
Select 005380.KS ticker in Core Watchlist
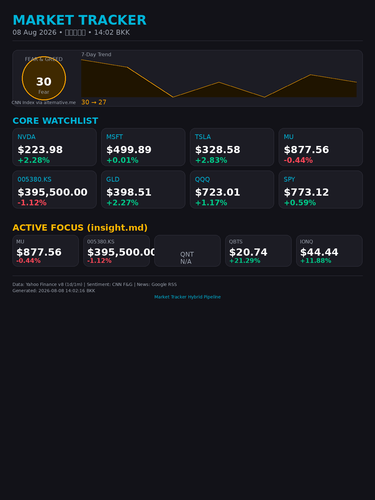(x=34, y=179)
